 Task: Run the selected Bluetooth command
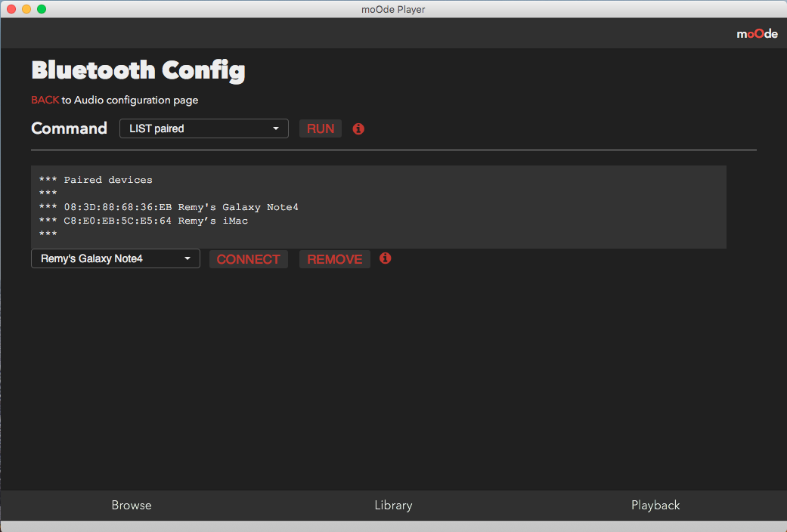point(321,128)
